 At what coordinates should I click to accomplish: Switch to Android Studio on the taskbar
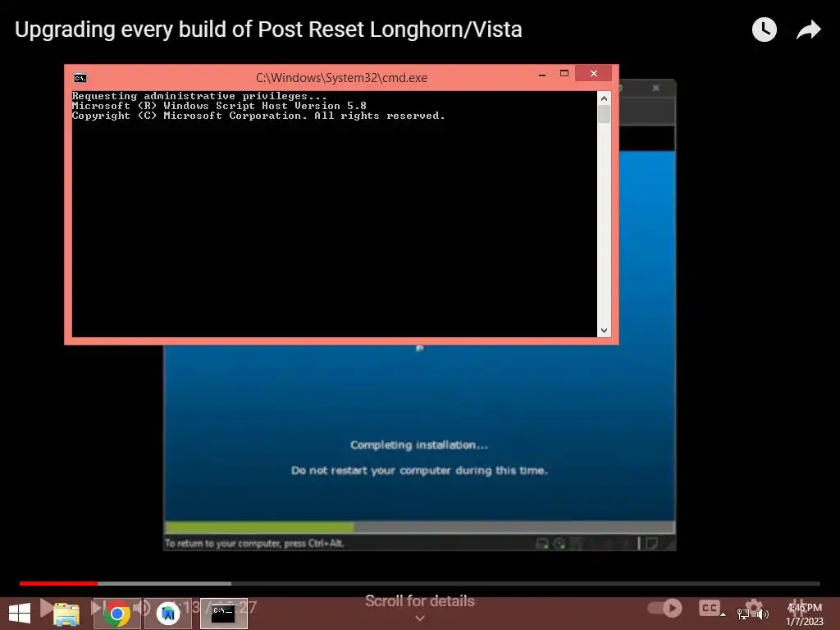(167, 614)
